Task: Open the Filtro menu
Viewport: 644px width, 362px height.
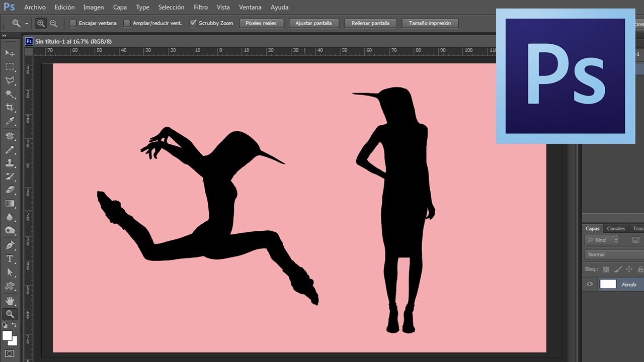Action: coord(201,7)
